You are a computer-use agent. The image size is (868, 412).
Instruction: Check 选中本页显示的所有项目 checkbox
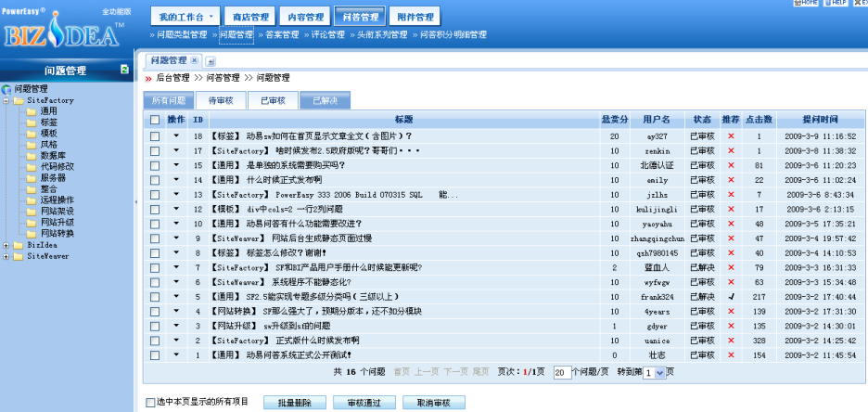pyautogui.click(x=151, y=402)
